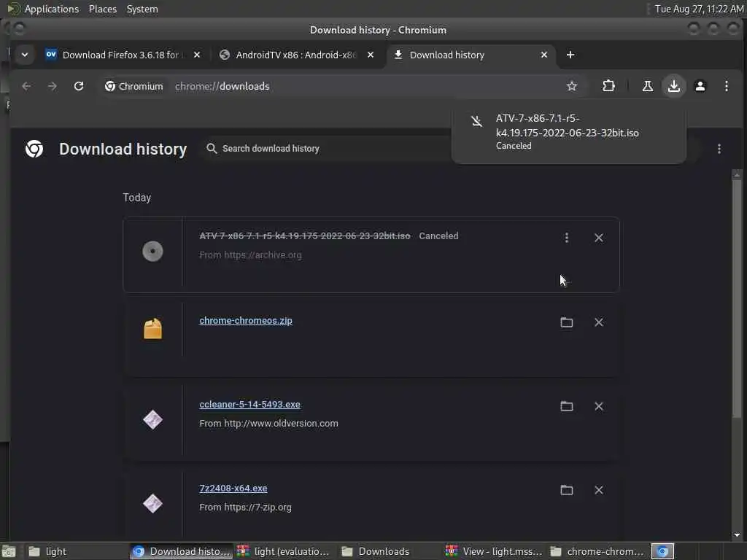
Task: Open the Places menu
Action: (103, 9)
